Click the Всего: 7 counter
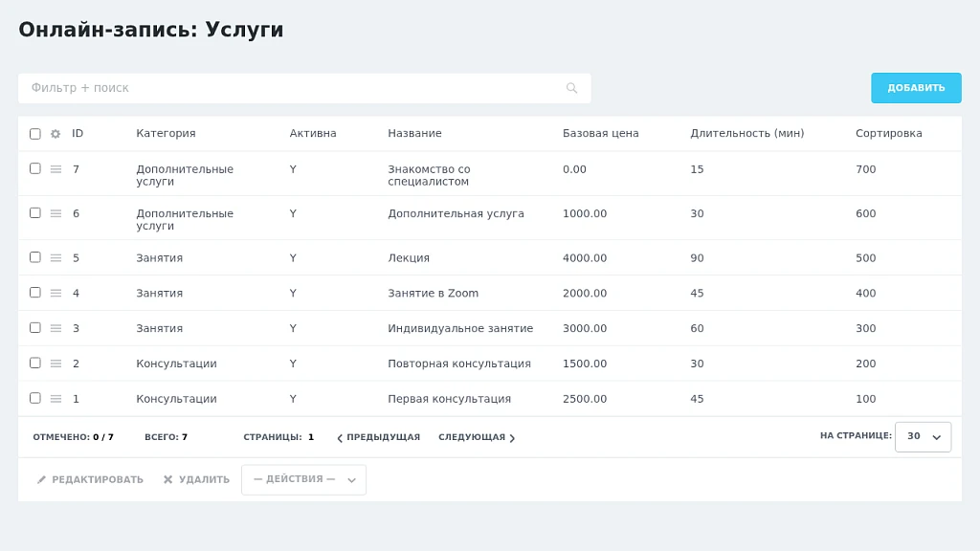Image resolution: width=980 pixels, height=551 pixels. [x=166, y=437]
